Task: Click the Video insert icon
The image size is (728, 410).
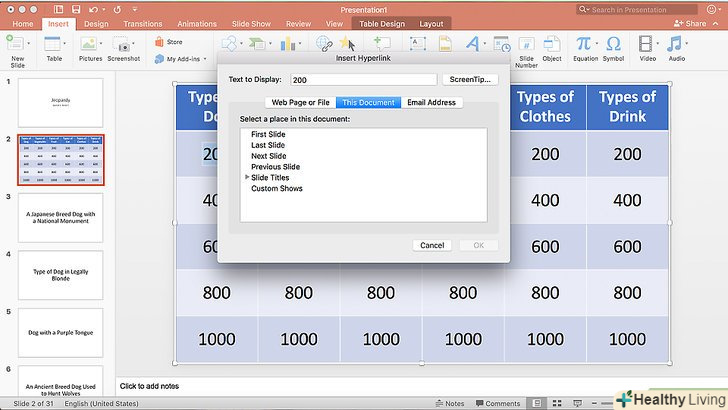Action: 647,44
